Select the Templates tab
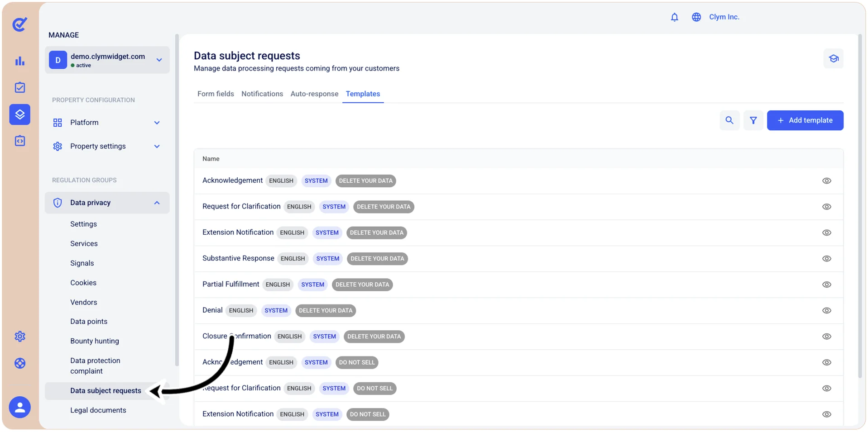This screenshot has width=868, height=432. [x=363, y=94]
